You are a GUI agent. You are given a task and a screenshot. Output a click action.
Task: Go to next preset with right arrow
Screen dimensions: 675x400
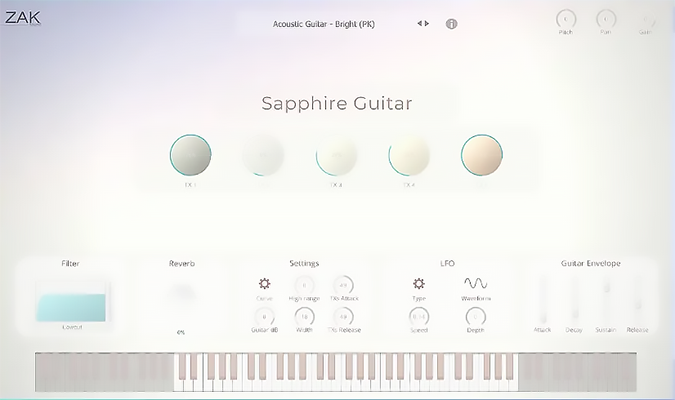(427, 24)
